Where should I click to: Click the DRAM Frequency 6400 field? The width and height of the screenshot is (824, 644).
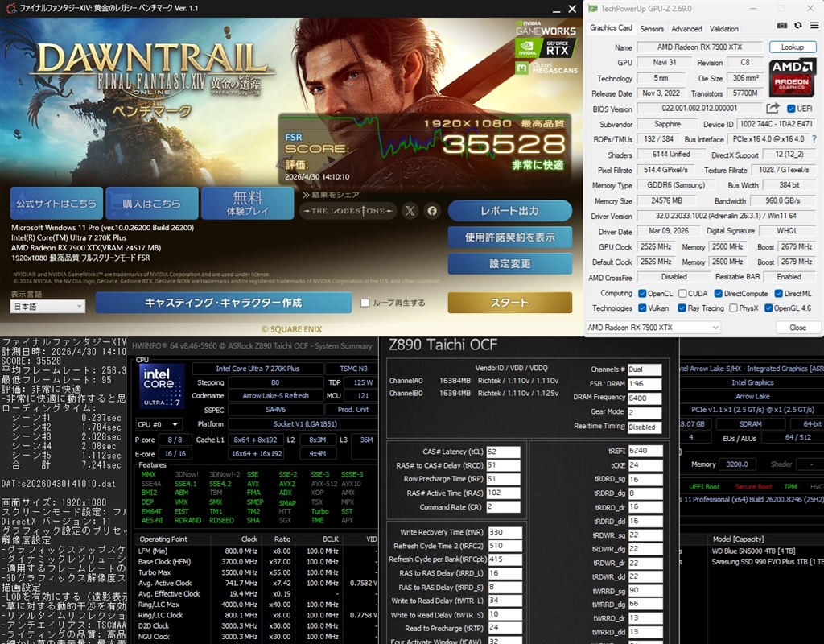[x=645, y=398]
